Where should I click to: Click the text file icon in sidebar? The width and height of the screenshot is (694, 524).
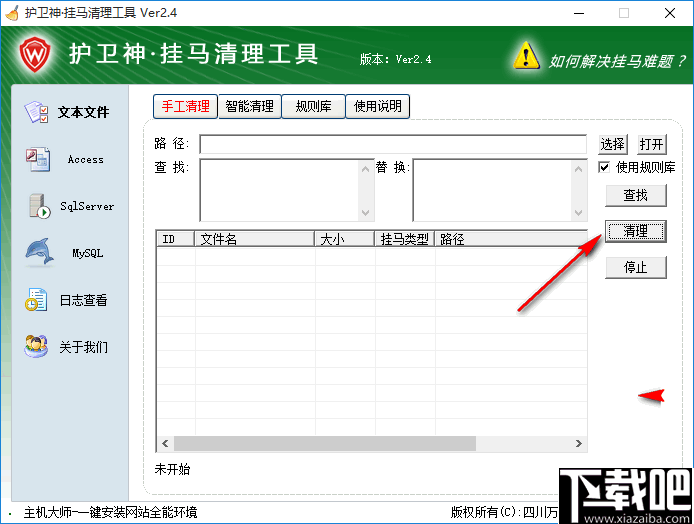pos(36,112)
